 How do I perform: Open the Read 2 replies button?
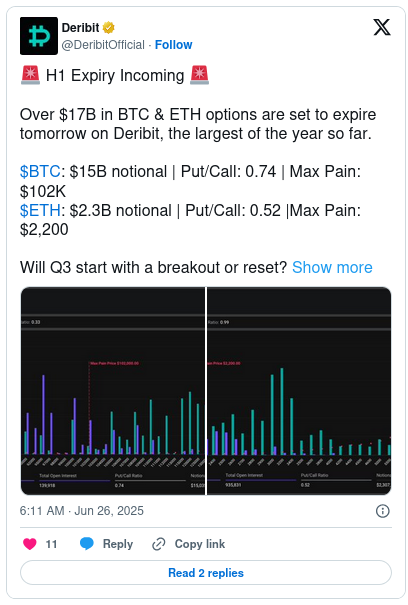click(206, 573)
